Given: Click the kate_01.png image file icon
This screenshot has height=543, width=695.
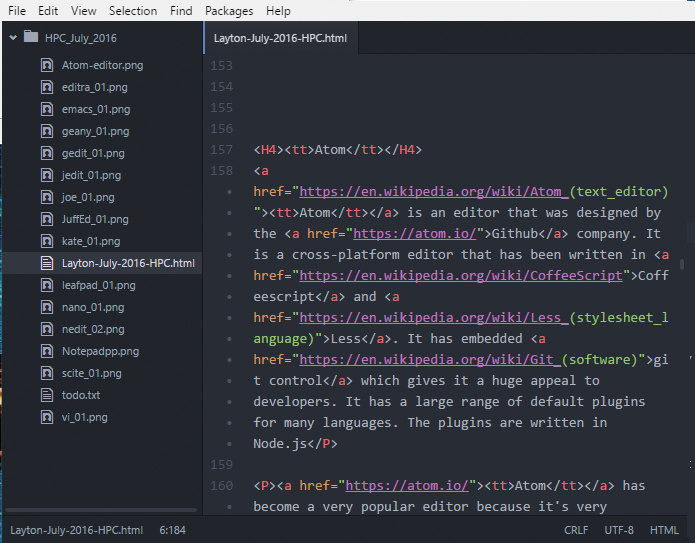Looking at the screenshot, I should click(x=47, y=241).
